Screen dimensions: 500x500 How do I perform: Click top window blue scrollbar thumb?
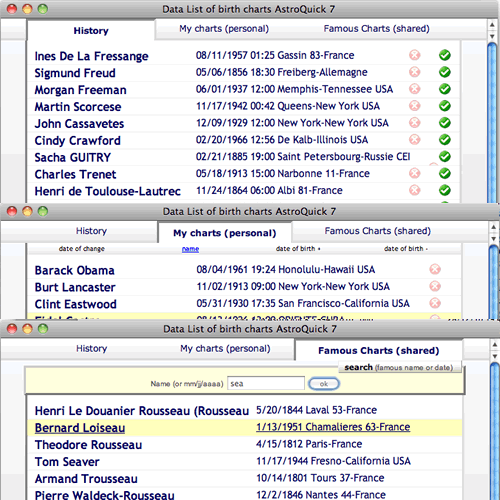point(492,123)
